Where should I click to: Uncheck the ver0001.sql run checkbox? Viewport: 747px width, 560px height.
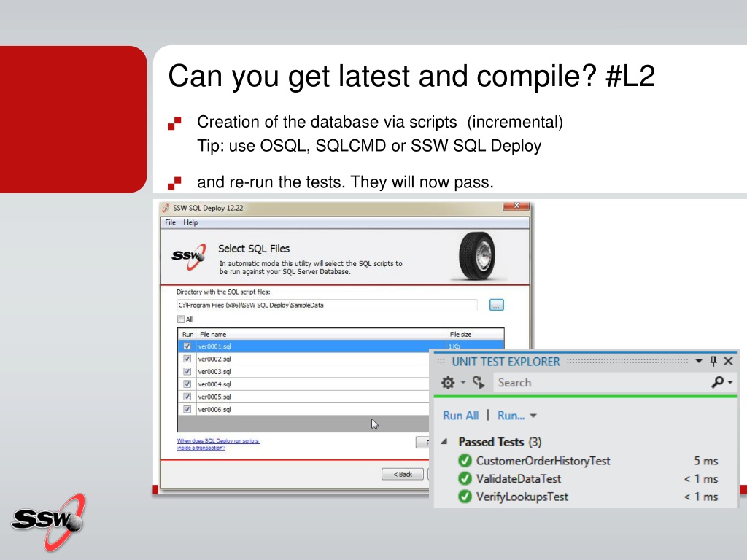(187, 346)
